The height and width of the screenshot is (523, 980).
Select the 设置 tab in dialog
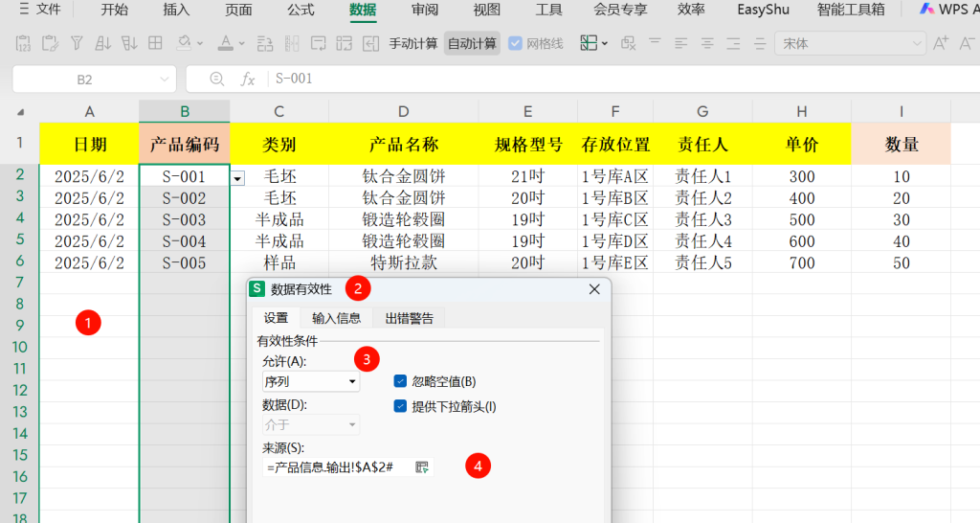pos(276,318)
